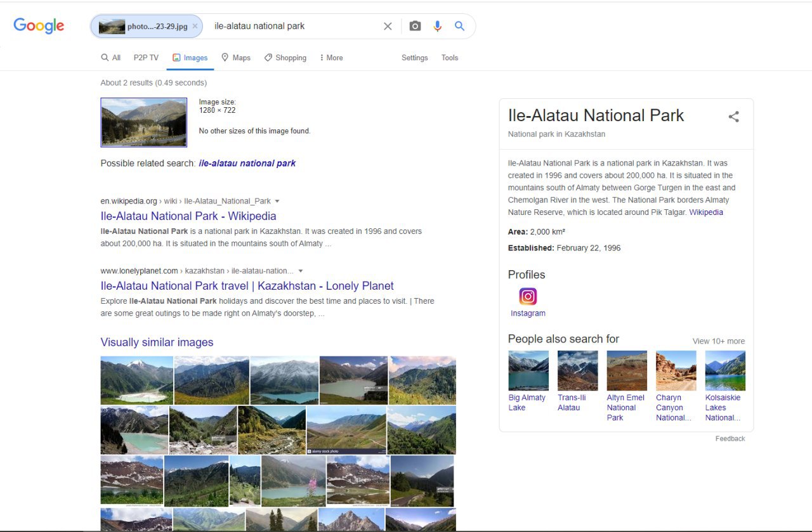Start voice search with microphone icon

point(437,26)
